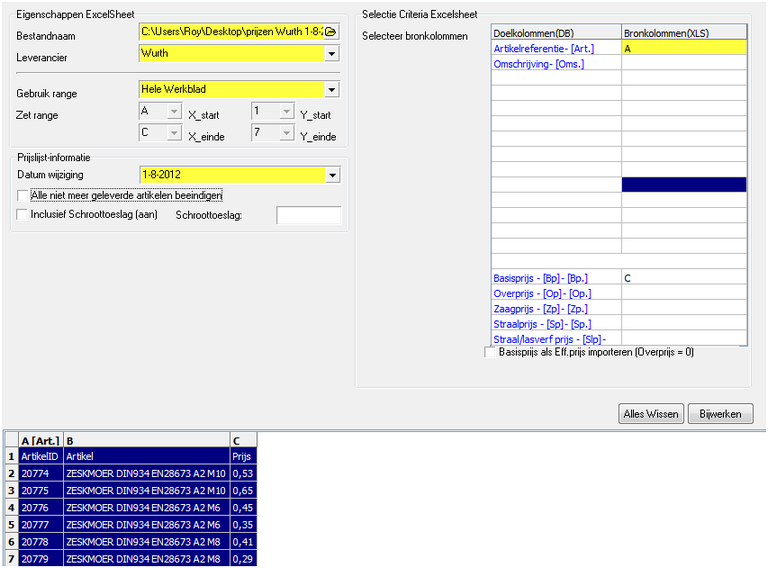Click the 'Prijs' cell
The image size is (768, 568).
pyautogui.click(x=243, y=456)
